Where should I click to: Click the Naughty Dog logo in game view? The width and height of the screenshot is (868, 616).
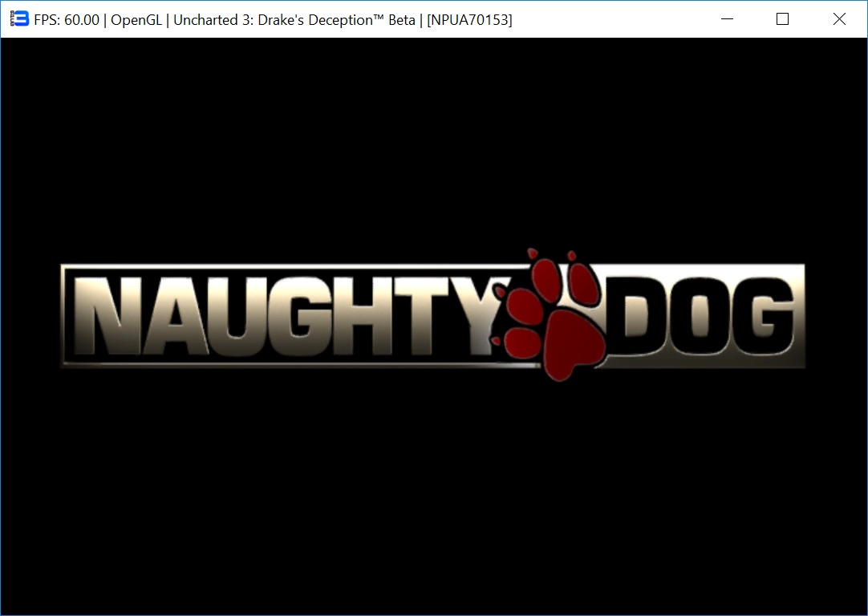click(x=432, y=315)
